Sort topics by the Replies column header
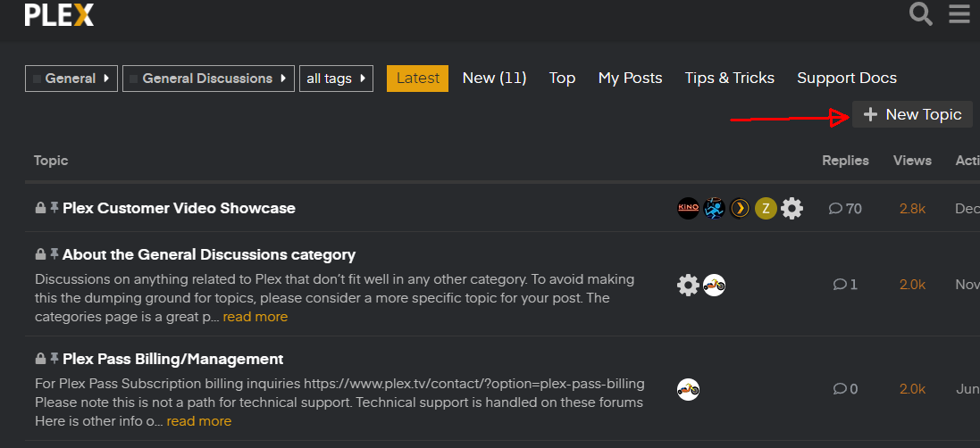980x448 pixels. pyautogui.click(x=845, y=161)
